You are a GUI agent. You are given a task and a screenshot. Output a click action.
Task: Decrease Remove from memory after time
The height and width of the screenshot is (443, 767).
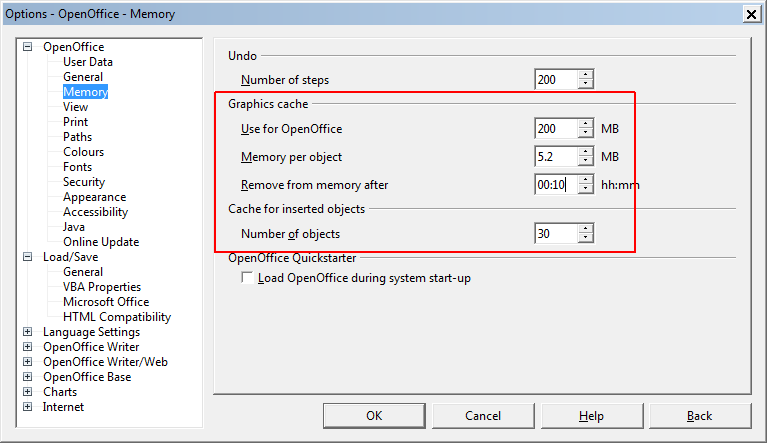coord(585,189)
